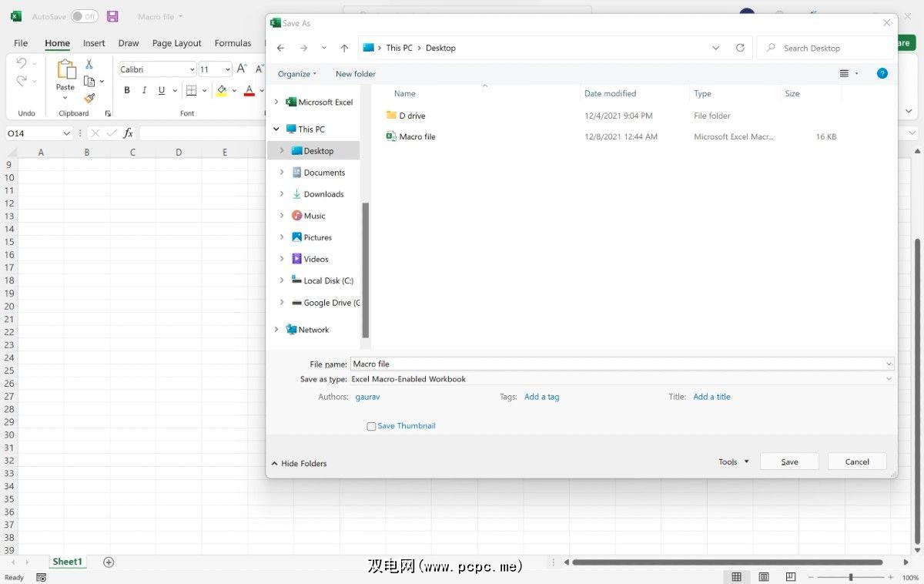Click the zoom slider in status bar
This screenshot has width=924, height=584.
point(850,577)
